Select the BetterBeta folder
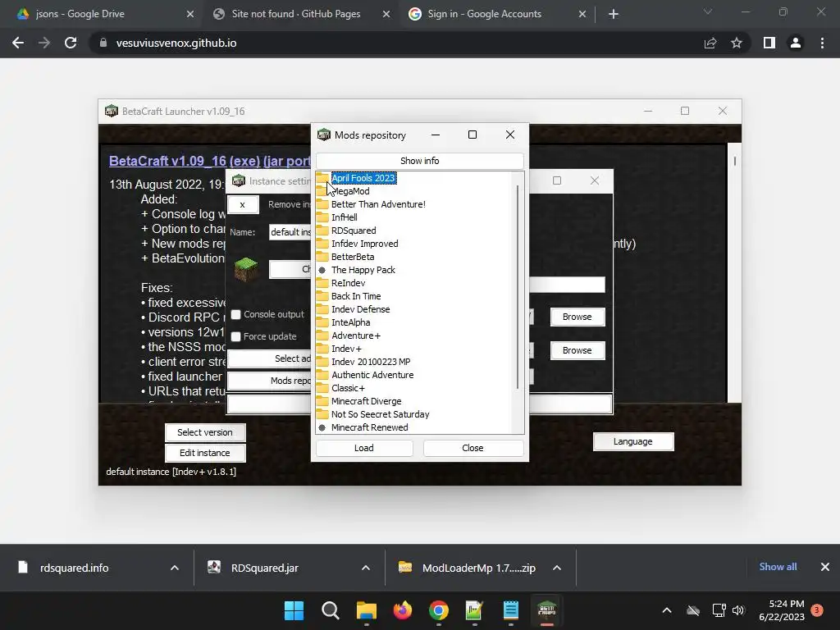The height and width of the screenshot is (630, 840). 353,257
